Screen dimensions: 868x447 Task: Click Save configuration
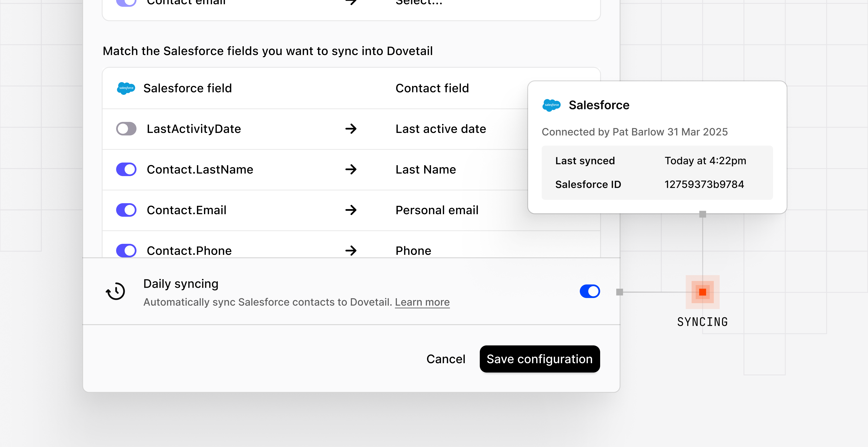(539, 359)
